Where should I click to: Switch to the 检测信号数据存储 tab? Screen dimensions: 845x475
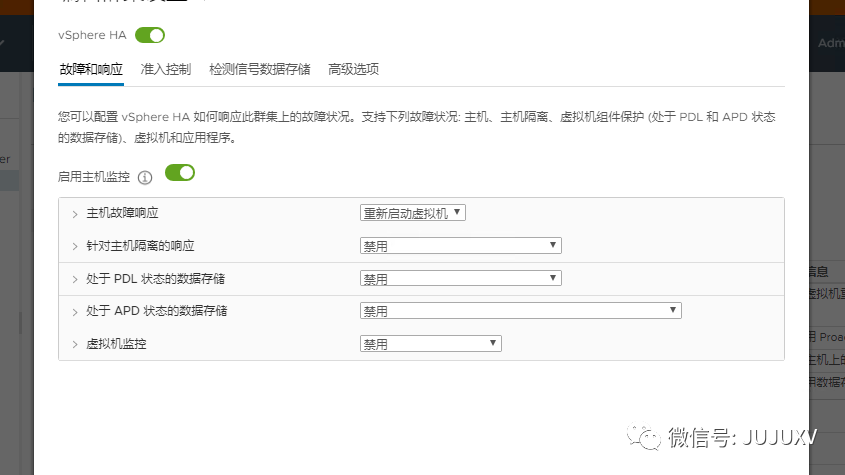[260, 70]
